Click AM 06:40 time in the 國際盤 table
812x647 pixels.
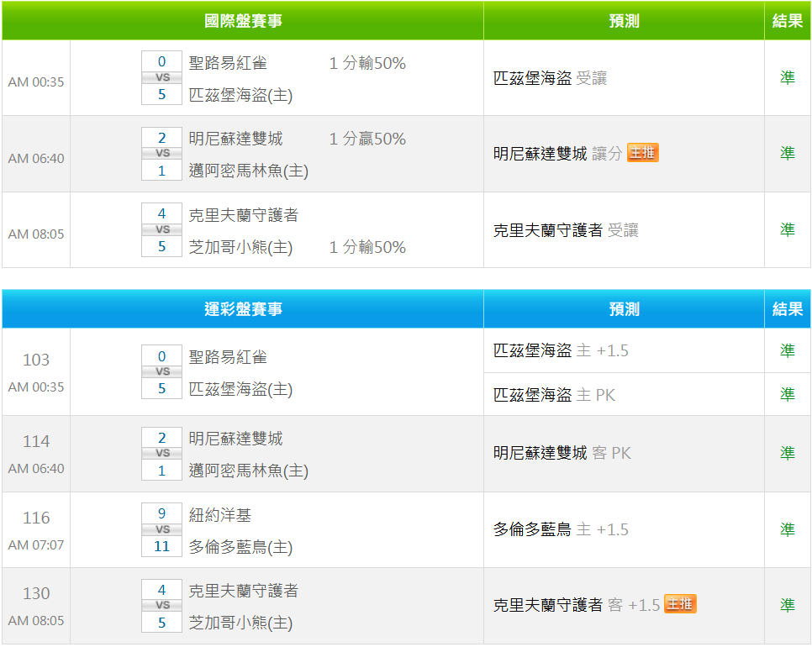click(36, 158)
